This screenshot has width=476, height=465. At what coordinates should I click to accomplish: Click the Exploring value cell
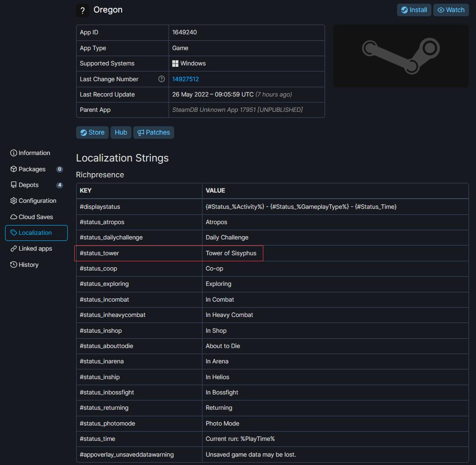335,284
